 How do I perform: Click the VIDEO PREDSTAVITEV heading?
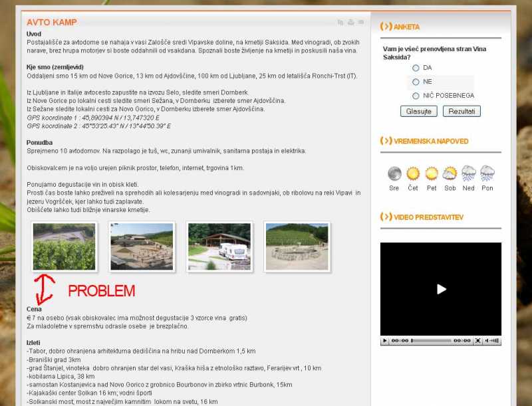428,217
